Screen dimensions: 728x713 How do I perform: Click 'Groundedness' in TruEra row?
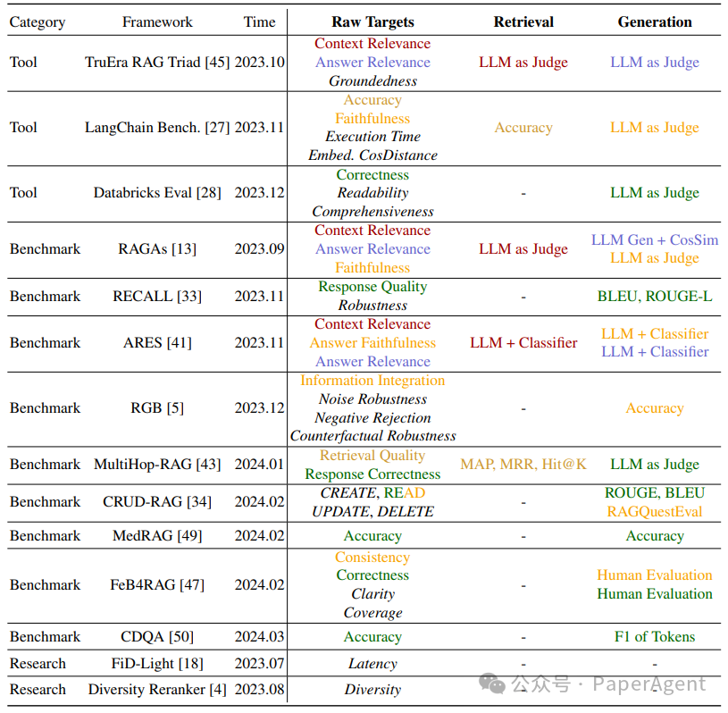click(372, 81)
